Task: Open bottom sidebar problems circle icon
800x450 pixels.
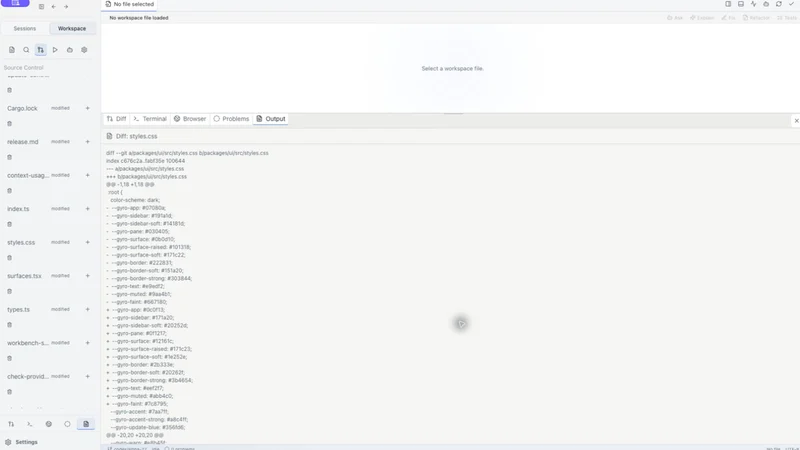Action: 67,424
